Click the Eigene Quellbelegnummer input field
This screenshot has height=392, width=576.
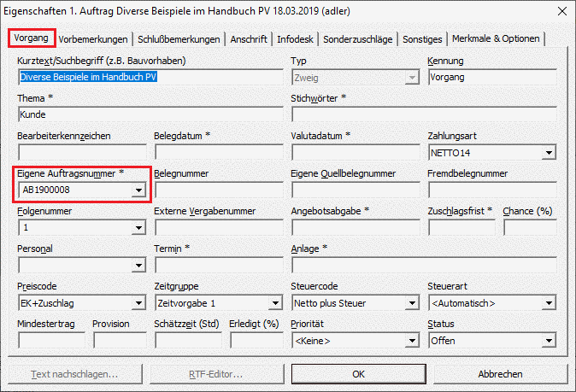(x=356, y=190)
